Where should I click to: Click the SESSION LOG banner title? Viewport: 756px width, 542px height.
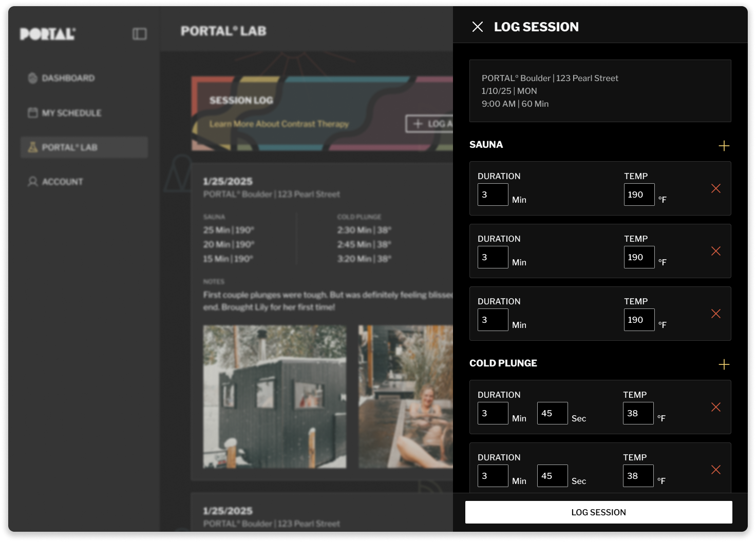pos(241,100)
